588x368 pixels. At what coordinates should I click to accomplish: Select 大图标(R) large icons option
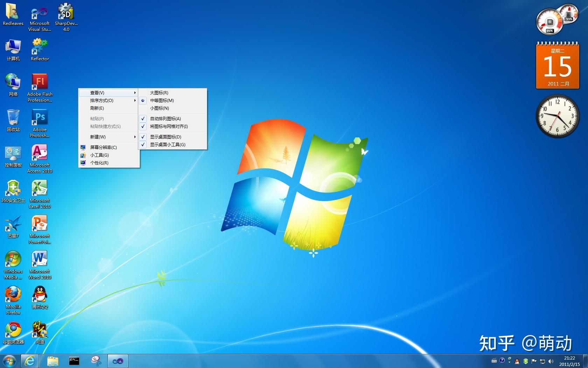point(173,93)
